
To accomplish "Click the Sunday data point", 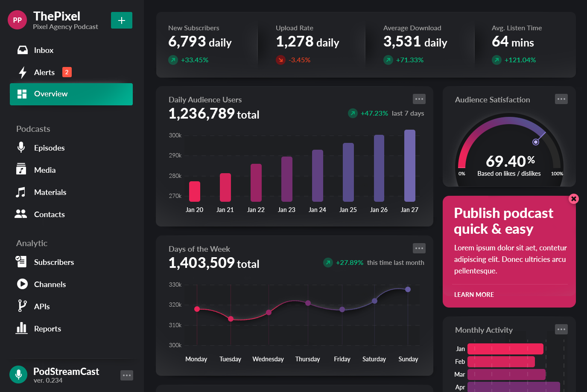I will point(408,289).
